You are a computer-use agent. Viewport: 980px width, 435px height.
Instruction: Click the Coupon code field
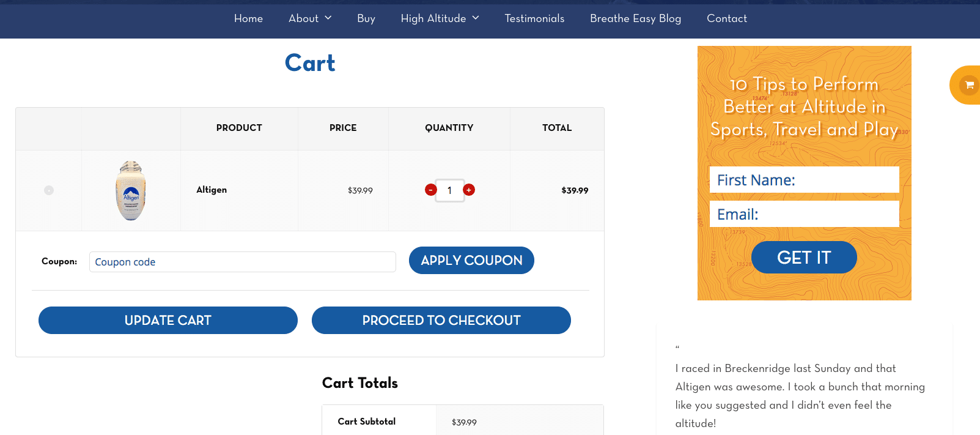coord(243,262)
